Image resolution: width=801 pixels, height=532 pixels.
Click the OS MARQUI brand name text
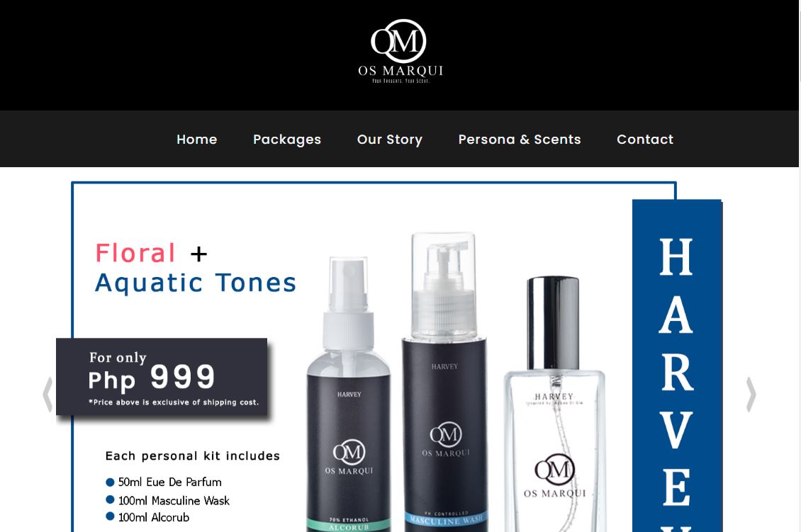coord(400,70)
